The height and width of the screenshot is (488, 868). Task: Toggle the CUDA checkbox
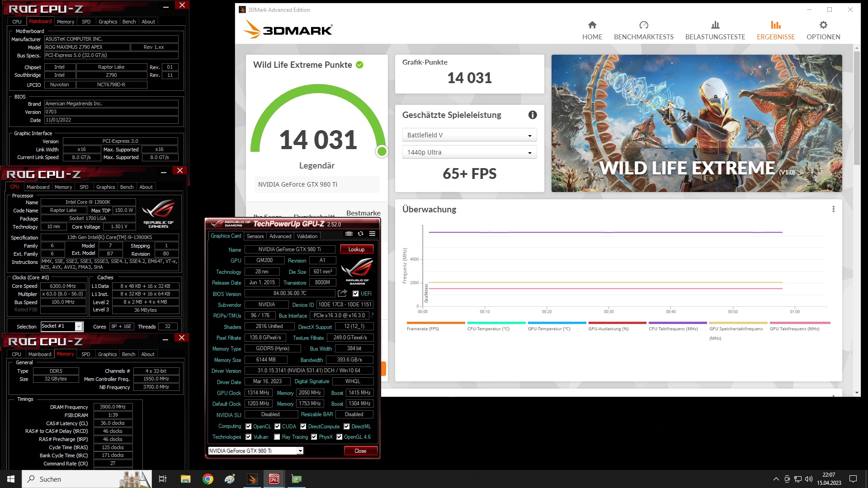(x=277, y=426)
